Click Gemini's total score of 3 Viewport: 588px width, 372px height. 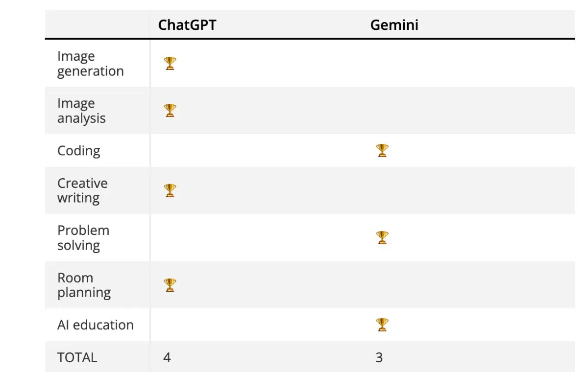coord(379,357)
